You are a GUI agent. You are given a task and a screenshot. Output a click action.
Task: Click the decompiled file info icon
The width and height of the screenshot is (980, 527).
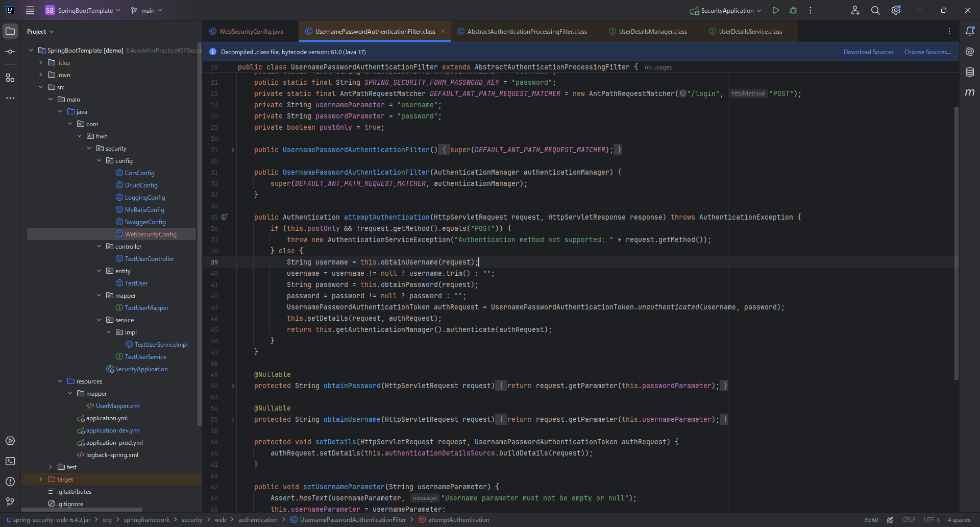[x=213, y=52]
